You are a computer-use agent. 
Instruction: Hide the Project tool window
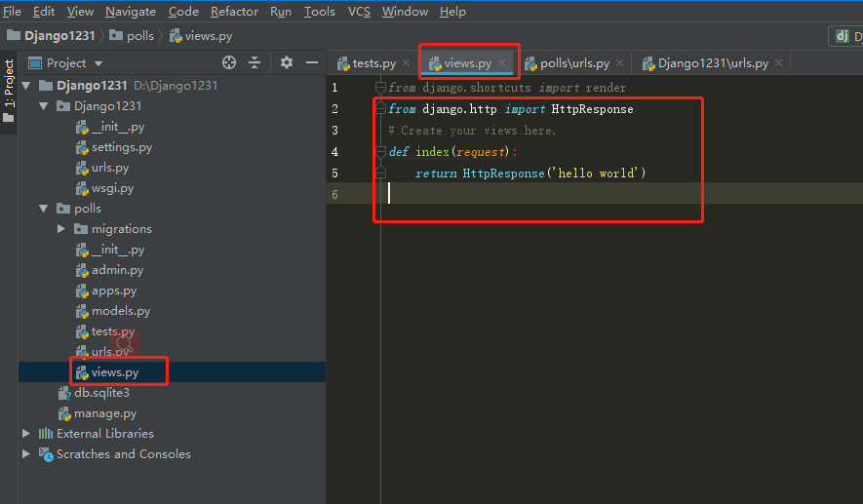(x=312, y=62)
